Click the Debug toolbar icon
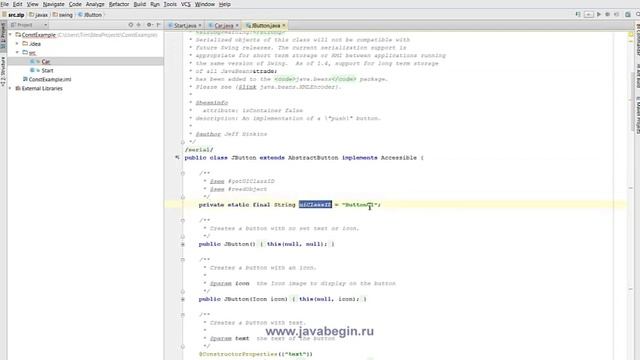The width and height of the screenshot is (640, 360). (607, 14)
